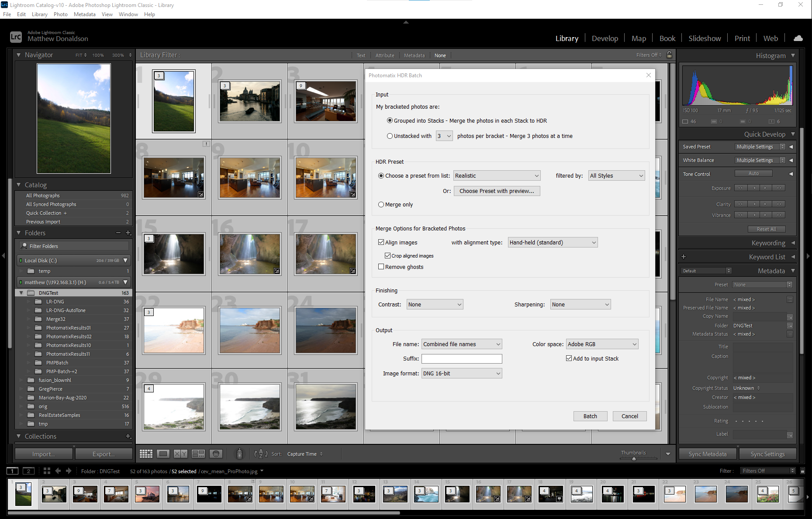Open Compare view (XY icon)

[180, 454]
